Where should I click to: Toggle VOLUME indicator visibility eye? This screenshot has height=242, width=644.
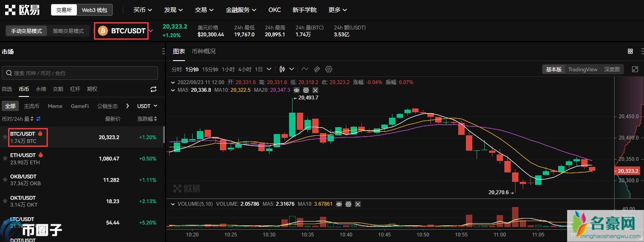tap(339, 204)
